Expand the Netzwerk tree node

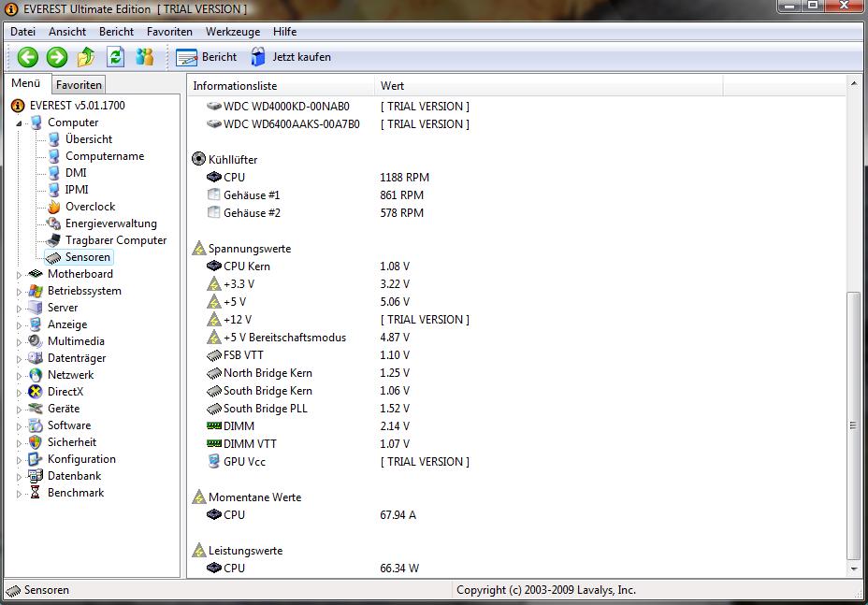pyautogui.click(x=19, y=376)
